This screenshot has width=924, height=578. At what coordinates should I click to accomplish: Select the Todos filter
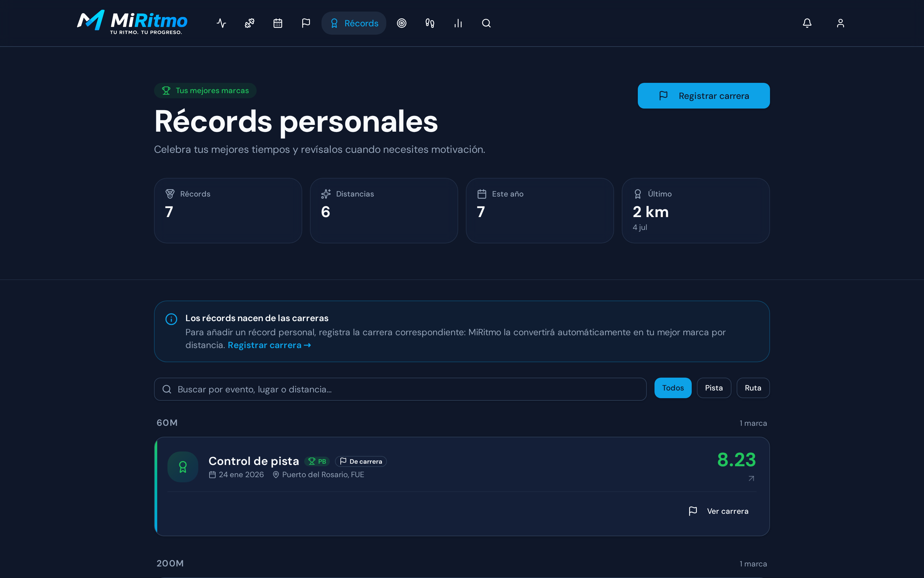pos(673,388)
